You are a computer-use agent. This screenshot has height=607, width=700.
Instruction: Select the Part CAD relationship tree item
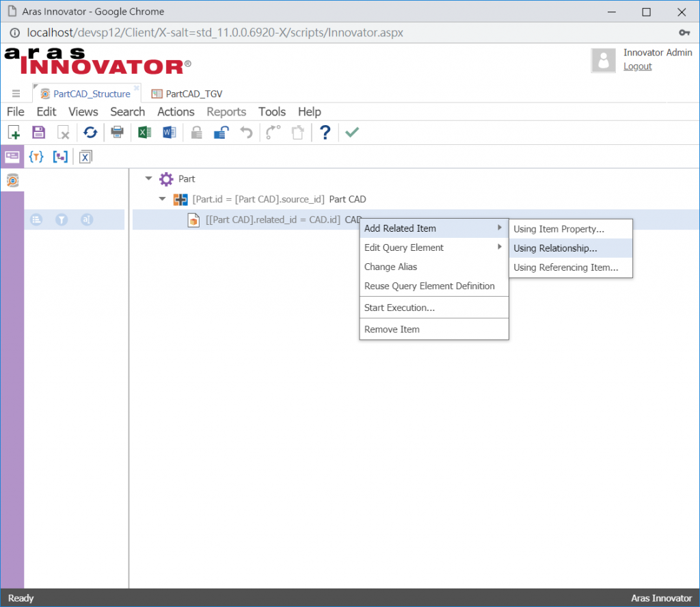pos(279,199)
